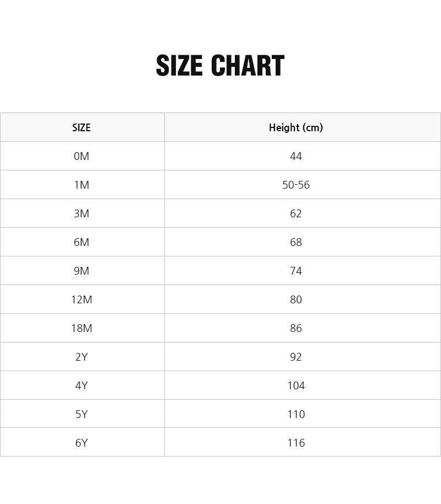Select the SIZE column header
The image size is (441, 504).
[x=82, y=127]
